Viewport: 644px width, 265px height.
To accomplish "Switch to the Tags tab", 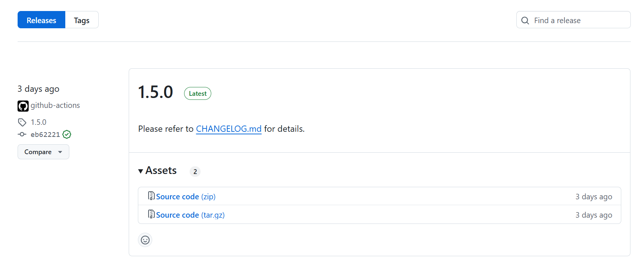I will tap(81, 20).
